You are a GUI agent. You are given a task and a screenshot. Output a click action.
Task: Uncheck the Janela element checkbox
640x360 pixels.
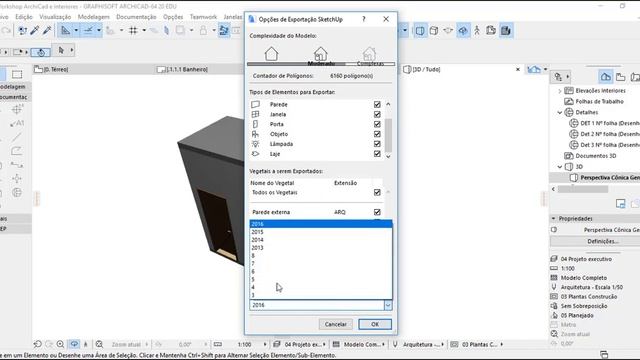(377, 114)
